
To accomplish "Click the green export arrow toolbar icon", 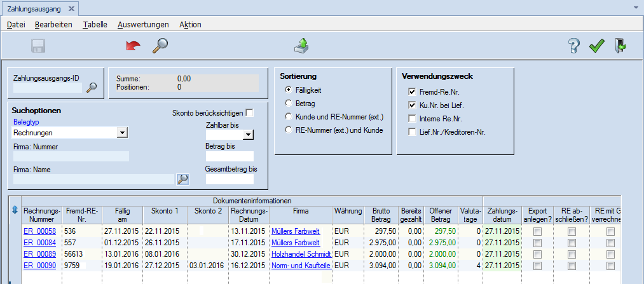I will (301, 46).
